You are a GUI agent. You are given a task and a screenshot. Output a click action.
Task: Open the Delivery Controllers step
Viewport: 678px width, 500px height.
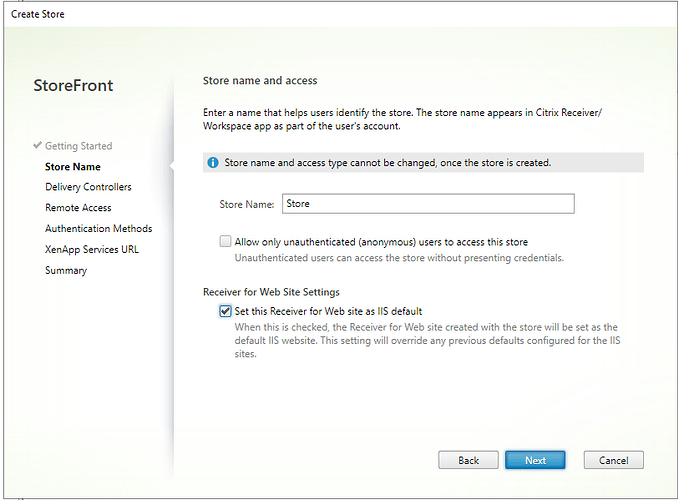[88, 187]
